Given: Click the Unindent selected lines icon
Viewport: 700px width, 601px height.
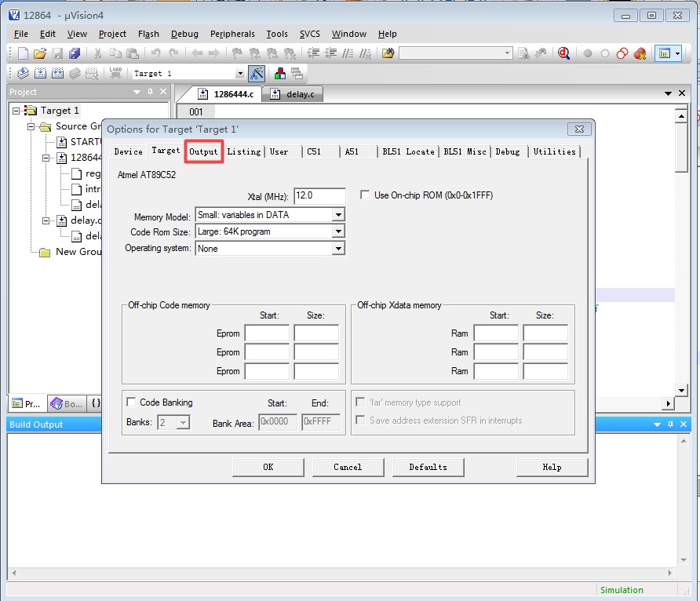Looking at the screenshot, I should pos(331,53).
